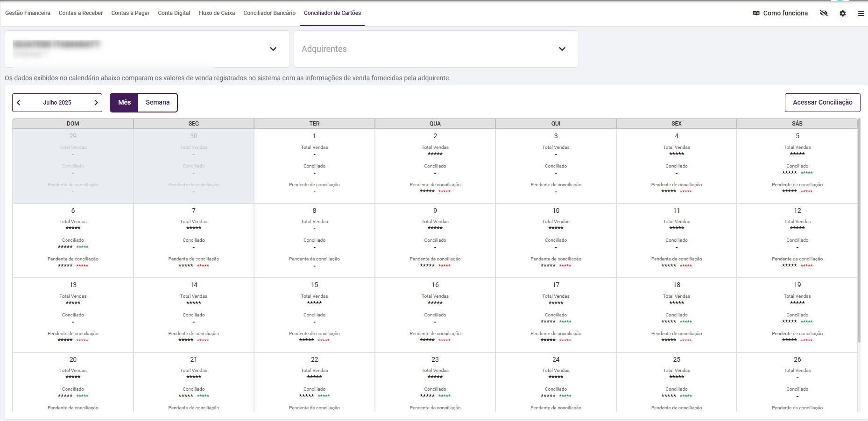
Task: Open the settings gear icon
Action: (x=843, y=14)
